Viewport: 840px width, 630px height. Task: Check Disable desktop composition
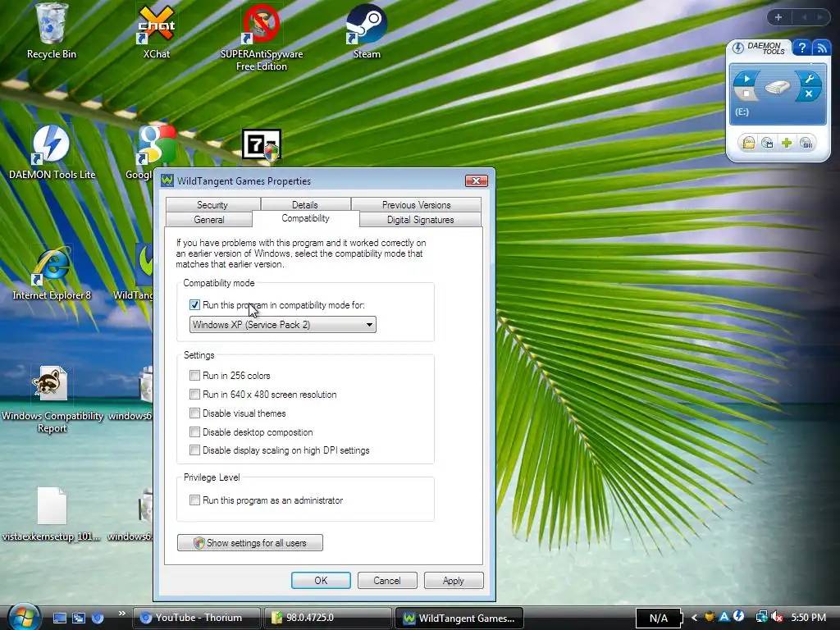194,431
